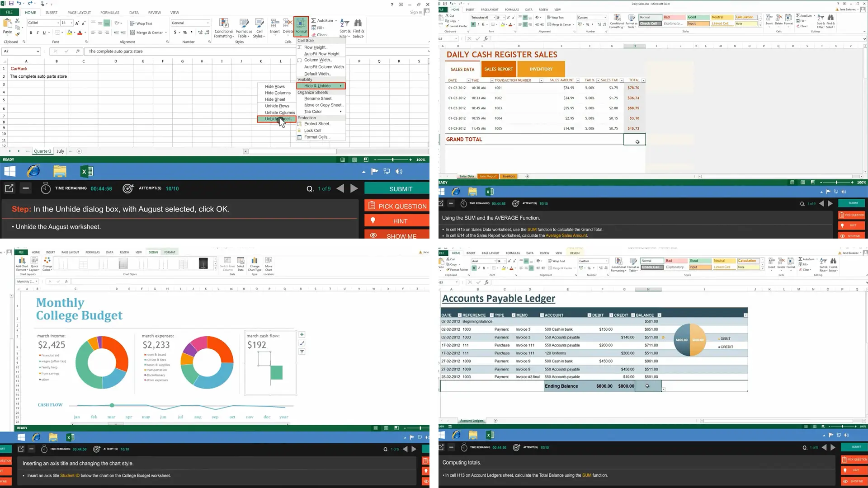Screen dimensions: 868x488
Task: Open the Calibri font name dropdown in the CarRack window
Action: pyautogui.click(x=58, y=23)
